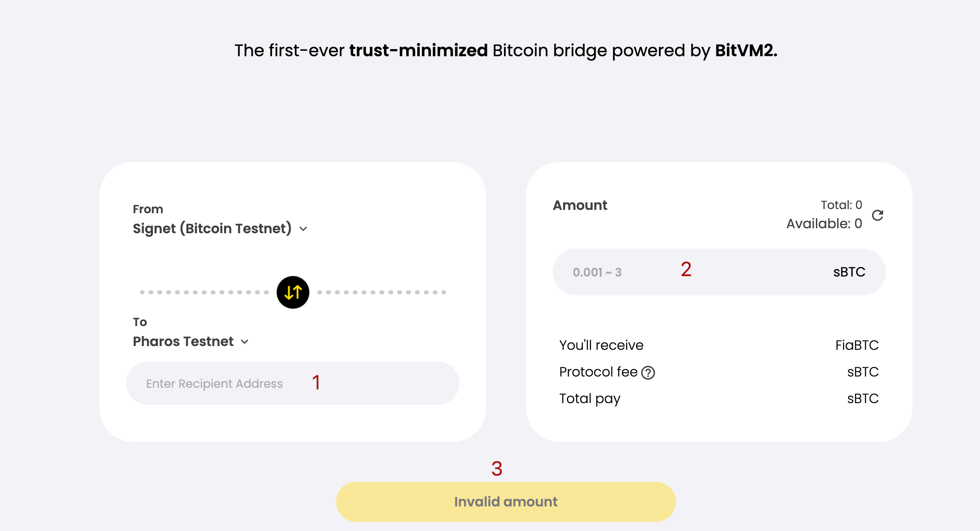
Task: Click the FiaBTC receive token label
Action: (857, 345)
